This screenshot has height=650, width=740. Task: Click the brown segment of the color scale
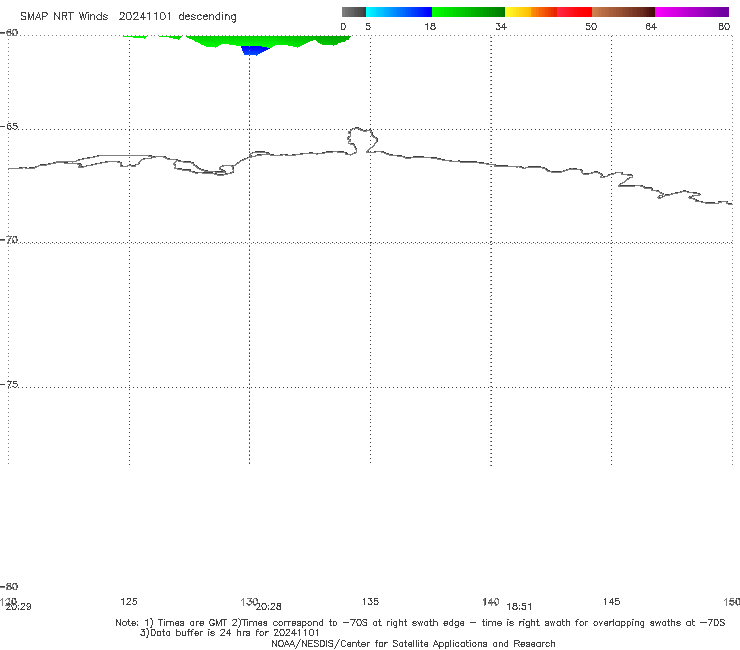(623, 12)
